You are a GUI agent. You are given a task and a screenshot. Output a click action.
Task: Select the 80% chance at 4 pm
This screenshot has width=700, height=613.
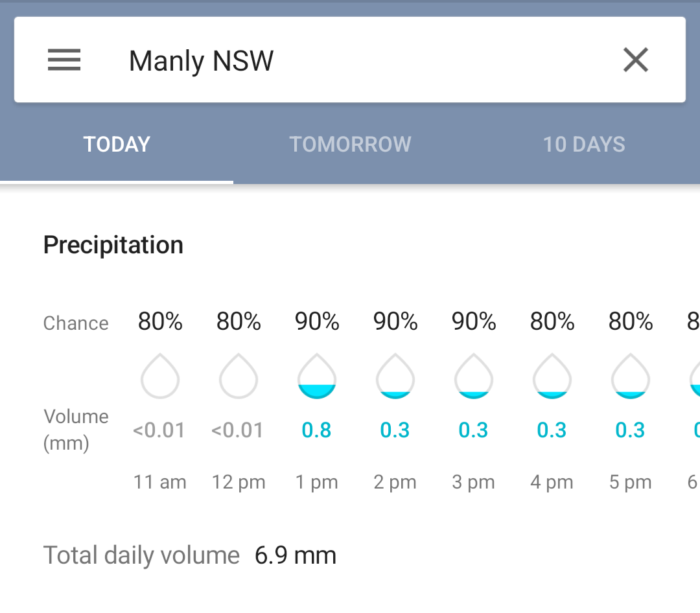(x=552, y=321)
